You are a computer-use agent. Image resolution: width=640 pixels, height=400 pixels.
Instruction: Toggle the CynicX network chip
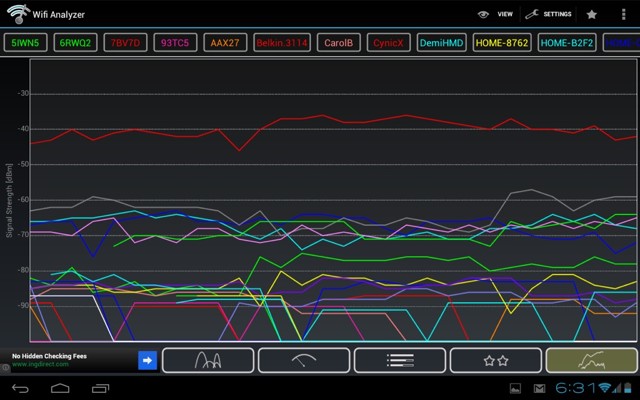[x=389, y=42]
